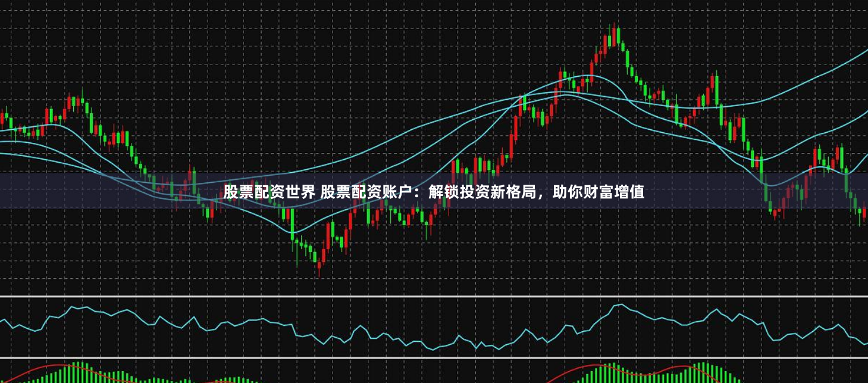Select the tallest green MACD histogram hump at bottom right
The width and height of the screenshot is (868, 383).
coord(703,372)
